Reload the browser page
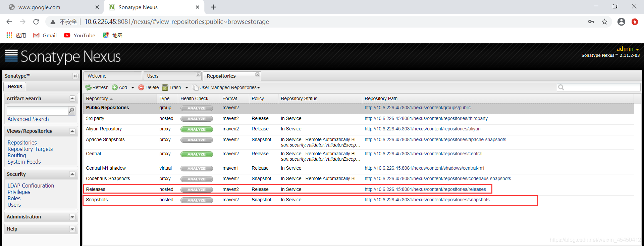This screenshot has width=644, height=246. pyautogui.click(x=36, y=22)
